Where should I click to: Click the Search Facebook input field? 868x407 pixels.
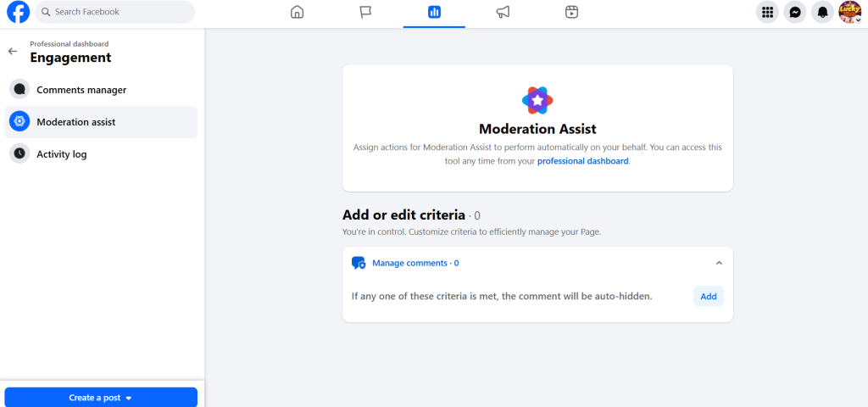(x=119, y=13)
